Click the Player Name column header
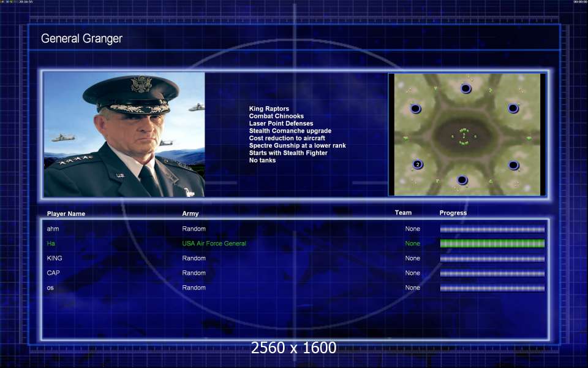The width and height of the screenshot is (588, 368). [66, 213]
